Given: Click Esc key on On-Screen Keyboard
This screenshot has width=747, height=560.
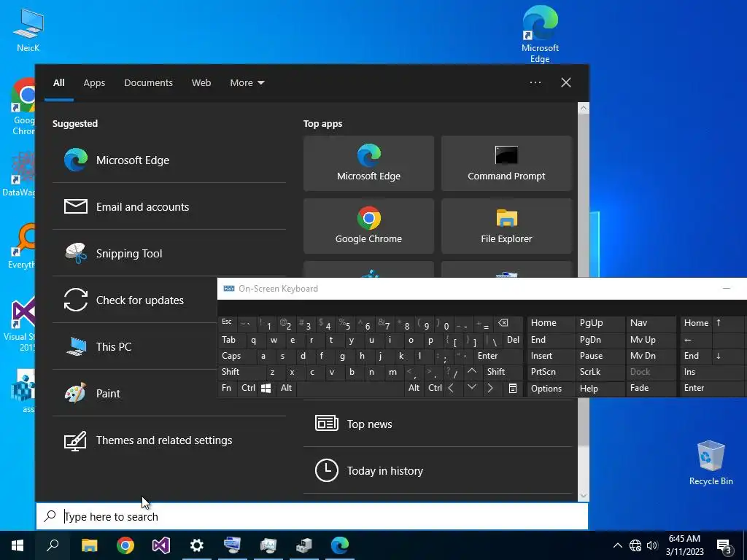Looking at the screenshot, I should pos(227,322).
